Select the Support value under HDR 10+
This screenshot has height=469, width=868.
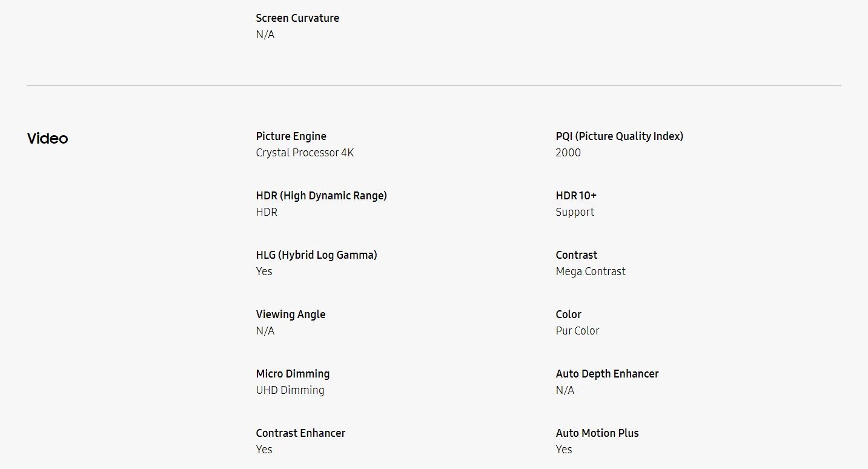tap(575, 212)
